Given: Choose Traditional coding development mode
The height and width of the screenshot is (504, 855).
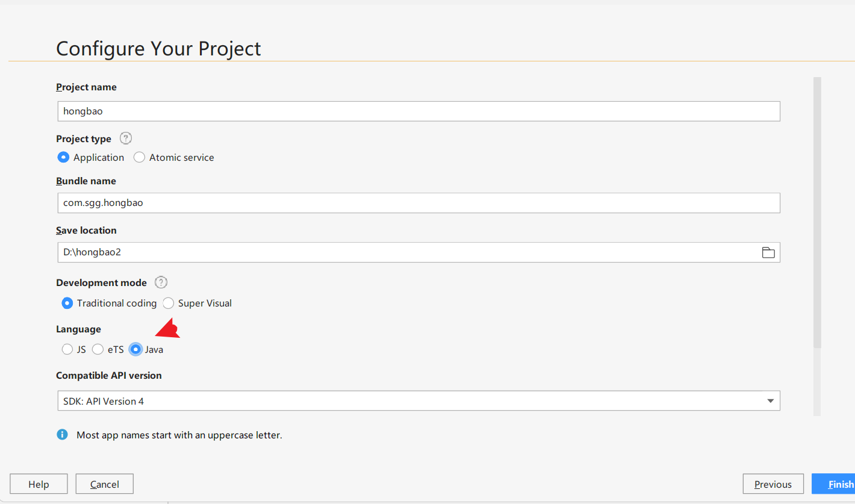Looking at the screenshot, I should (67, 303).
